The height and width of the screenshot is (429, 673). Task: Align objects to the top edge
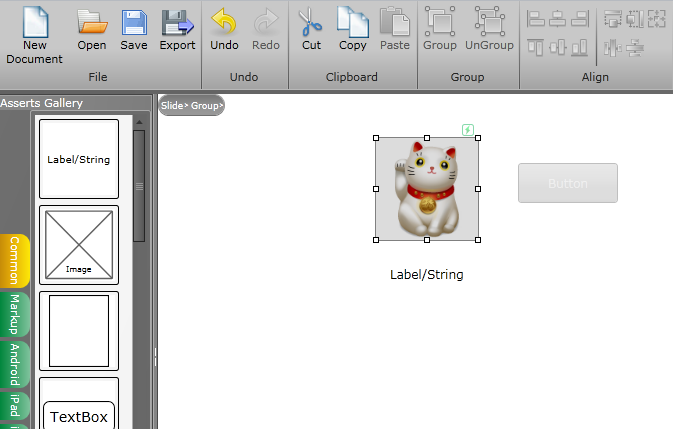(x=535, y=47)
